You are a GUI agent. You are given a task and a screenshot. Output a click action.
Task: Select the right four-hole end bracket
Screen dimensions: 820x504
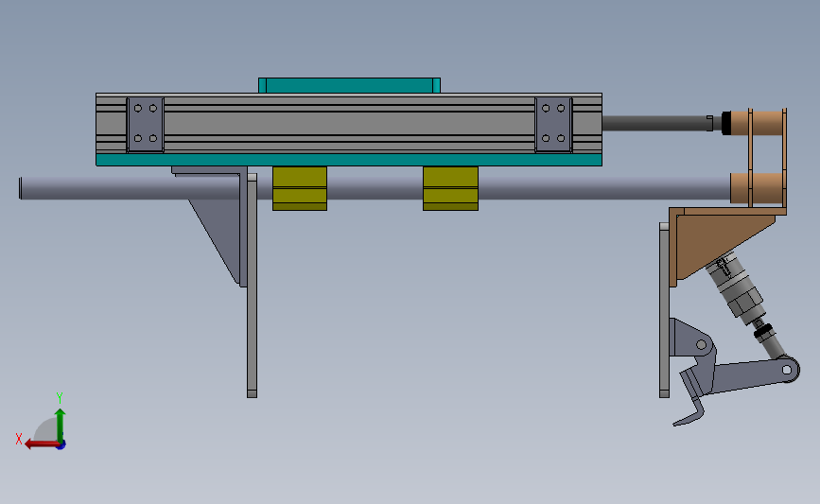[x=553, y=125]
